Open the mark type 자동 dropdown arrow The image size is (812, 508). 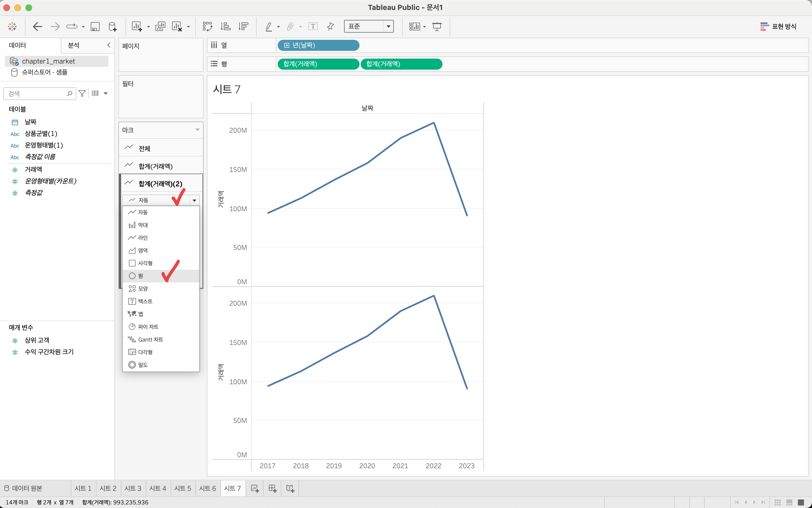194,200
